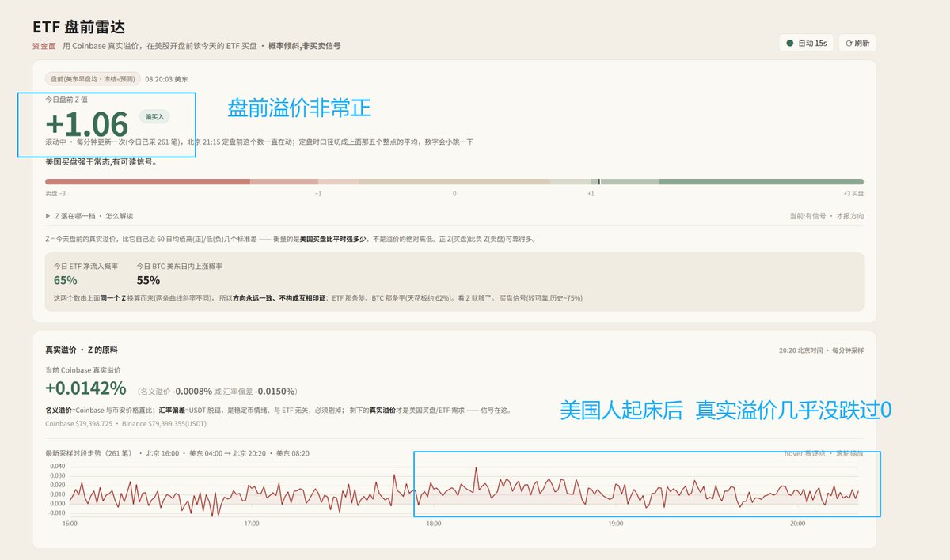Click the black marker on the Z gauge bar

tap(599, 182)
